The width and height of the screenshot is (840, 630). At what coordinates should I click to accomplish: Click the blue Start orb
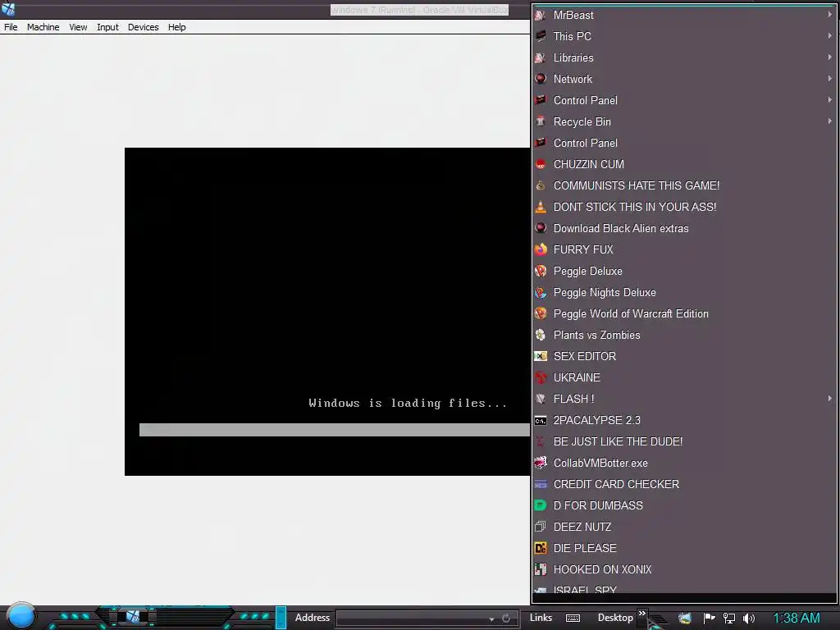[x=21, y=616]
